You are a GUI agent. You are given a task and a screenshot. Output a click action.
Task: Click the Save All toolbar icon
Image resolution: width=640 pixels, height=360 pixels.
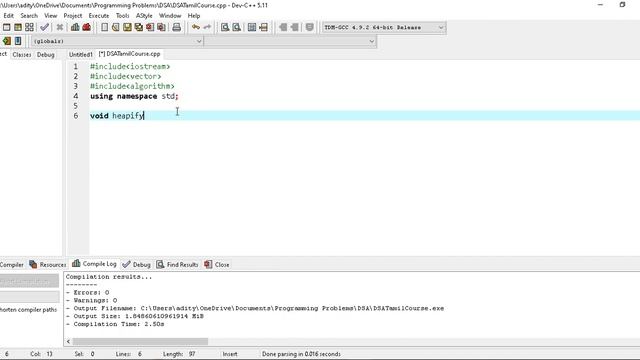[x=139, y=27]
